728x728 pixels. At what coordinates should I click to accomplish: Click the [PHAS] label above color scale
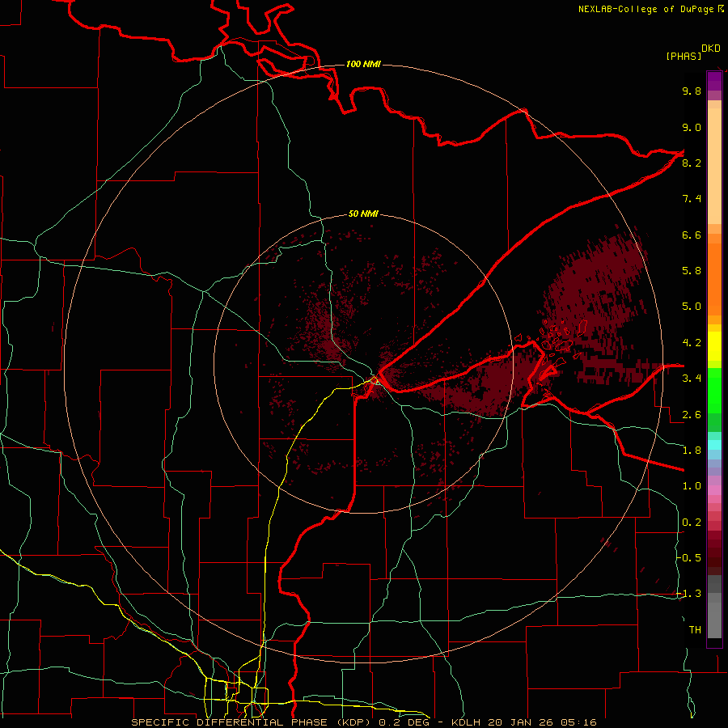(x=684, y=56)
